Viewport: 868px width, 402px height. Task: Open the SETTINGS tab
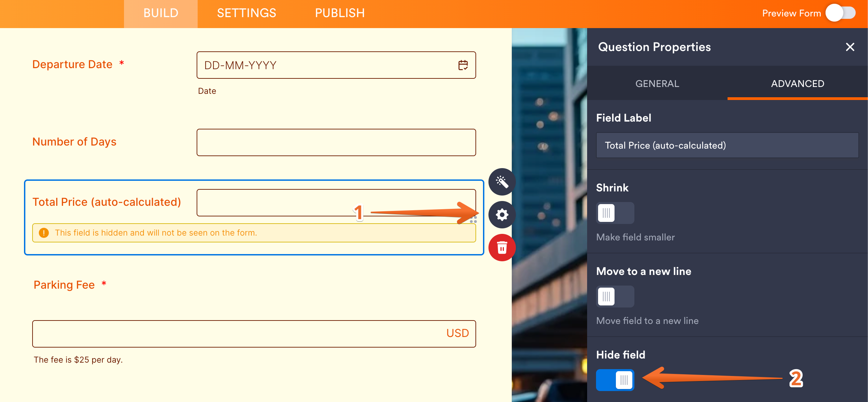pos(247,13)
